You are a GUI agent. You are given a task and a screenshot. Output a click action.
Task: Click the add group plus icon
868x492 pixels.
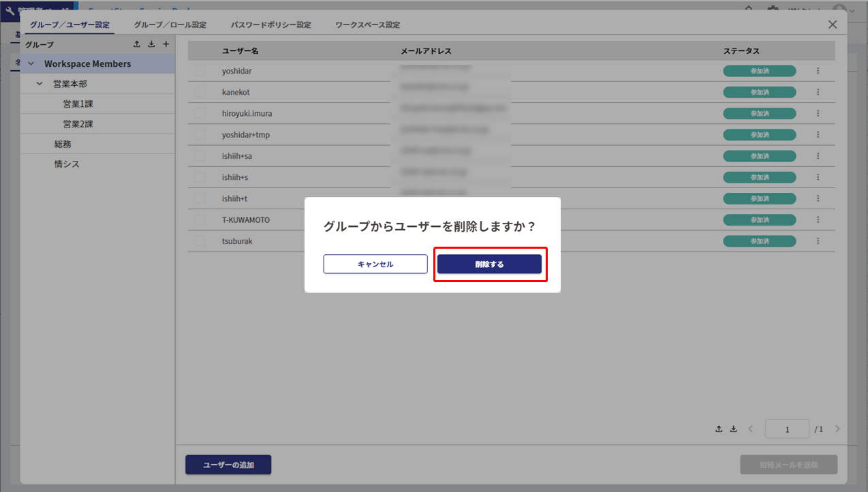tap(166, 44)
